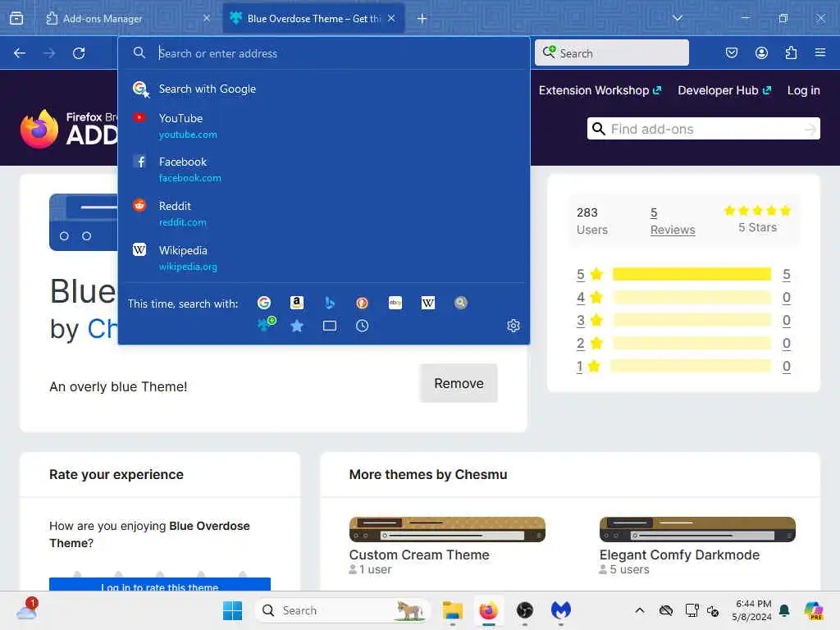Open the last unlabeled search-engine icon in the one-off row
Screen dimensions: 840x630
(x=461, y=304)
